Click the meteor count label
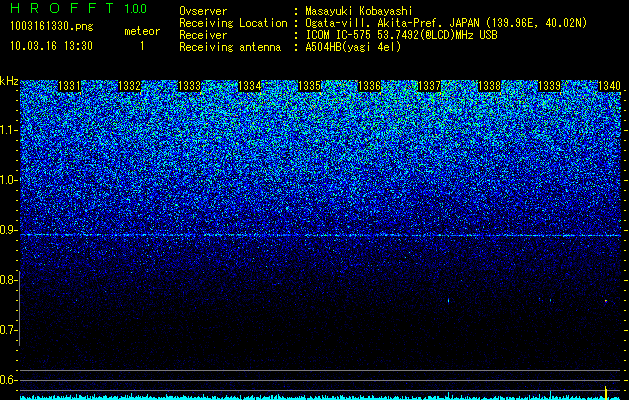The image size is (629, 400). point(142,31)
